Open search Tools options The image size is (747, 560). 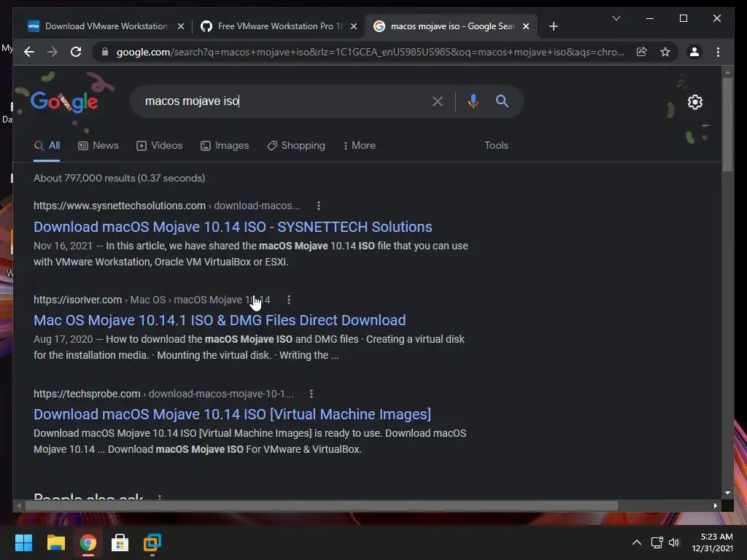(496, 145)
